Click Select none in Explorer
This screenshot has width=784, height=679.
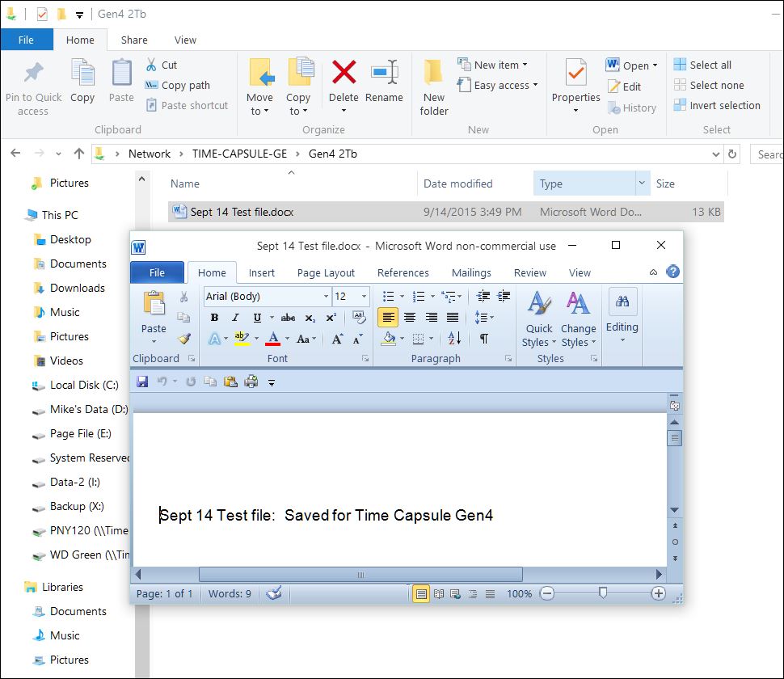click(709, 85)
